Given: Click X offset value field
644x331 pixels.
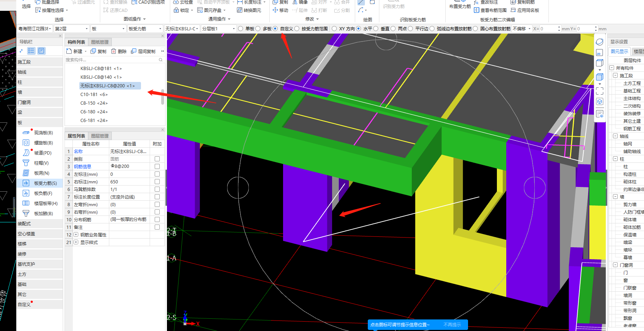Looking at the screenshot, I should (x=548, y=29).
